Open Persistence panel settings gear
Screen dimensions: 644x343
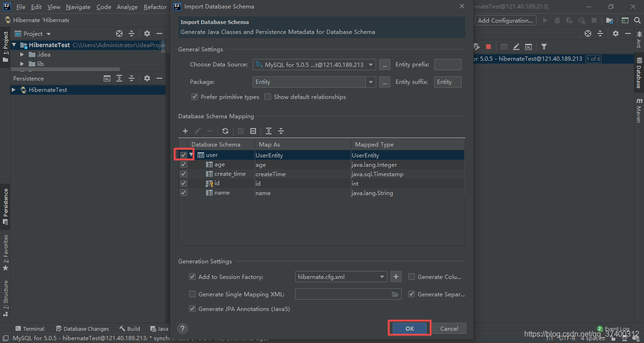(x=147, y=78)
